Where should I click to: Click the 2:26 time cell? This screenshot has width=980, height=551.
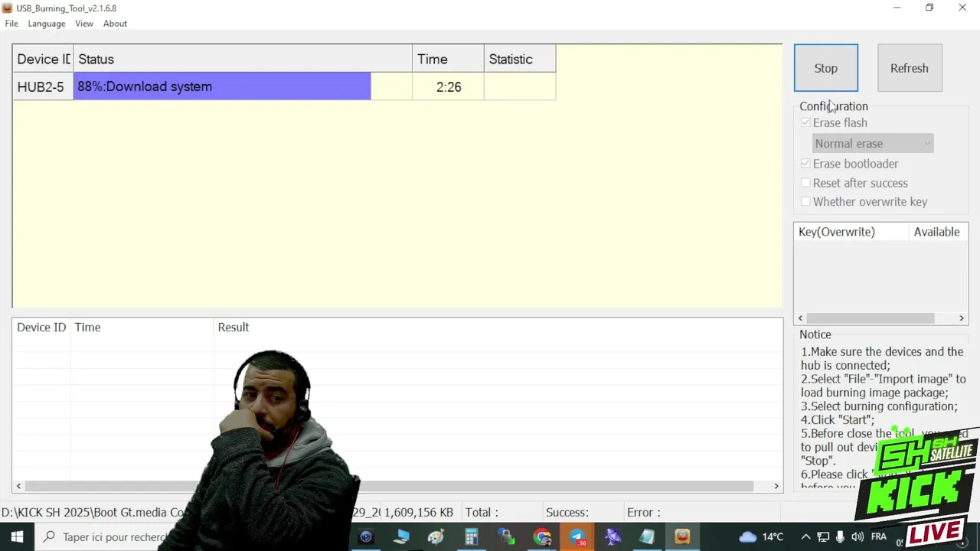pyautogui.click(x=448, y=86)
